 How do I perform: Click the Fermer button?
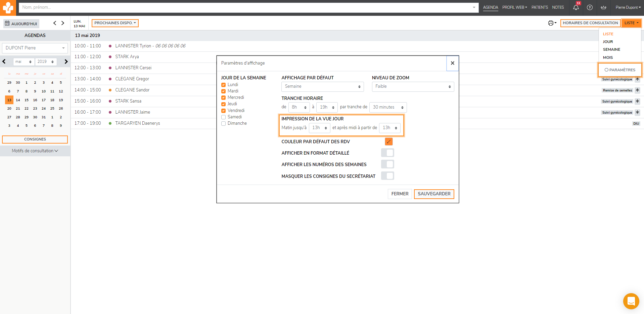pos(400,194)
